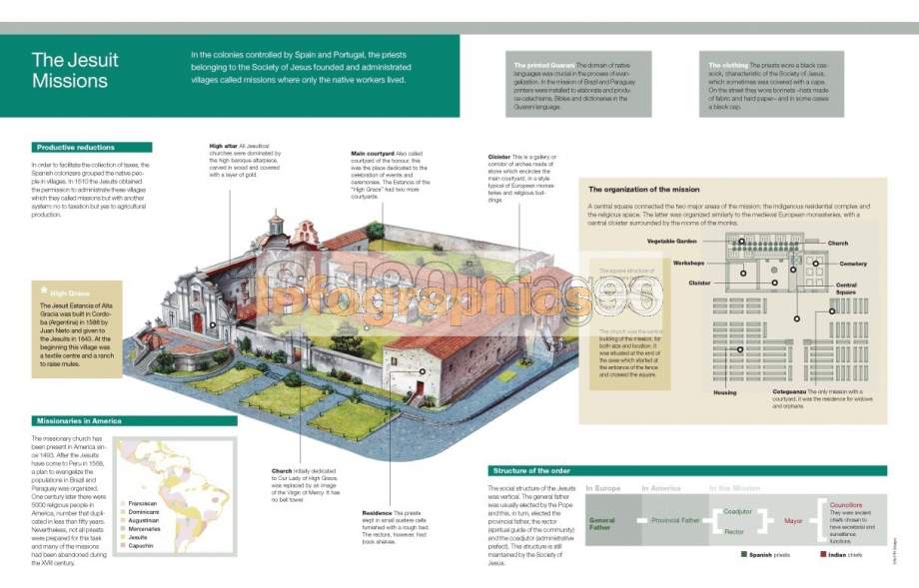Screen dimensions: 919x588
Task: Select the Workshops marker dot on plan
Action: pos(743,273)
